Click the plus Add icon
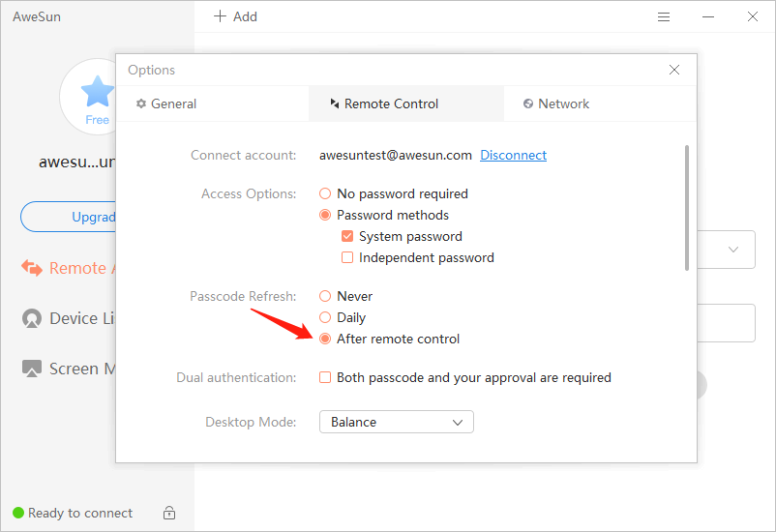The width and height of the screenshot is (776, 532). point(220,16)
